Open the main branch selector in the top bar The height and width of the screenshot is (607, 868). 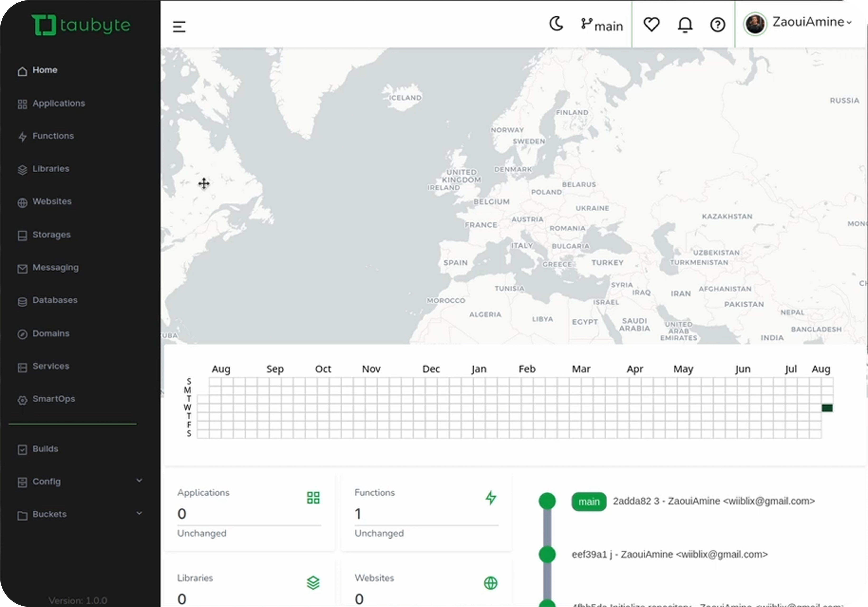601,25
